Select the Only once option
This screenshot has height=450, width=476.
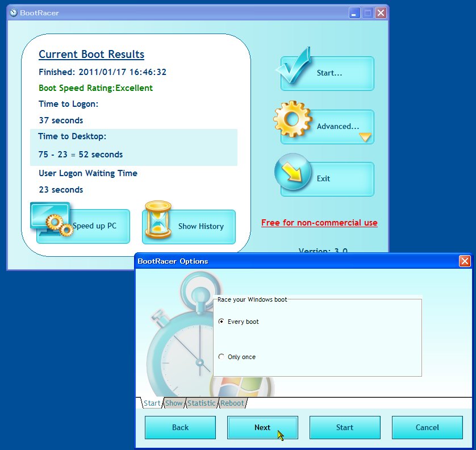220,357
